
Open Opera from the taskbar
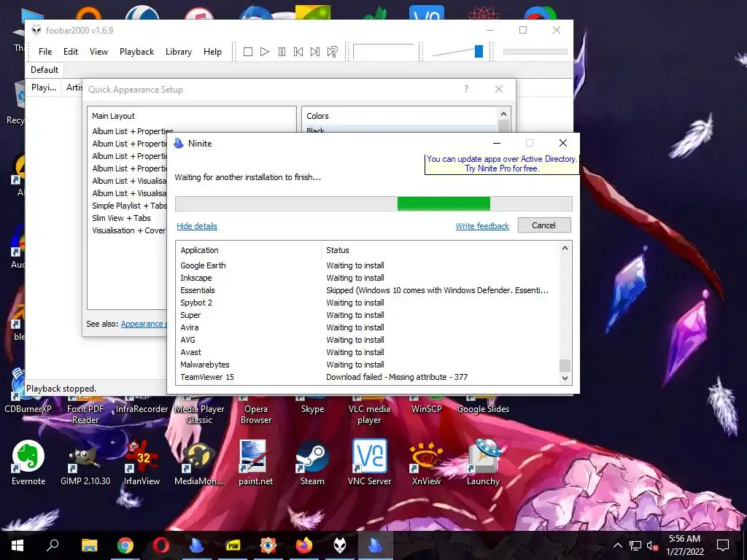(161, 545)
